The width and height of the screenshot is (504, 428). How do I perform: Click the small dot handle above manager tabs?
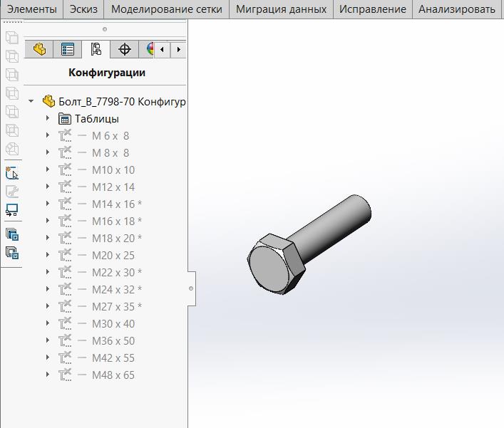(105, 29)
